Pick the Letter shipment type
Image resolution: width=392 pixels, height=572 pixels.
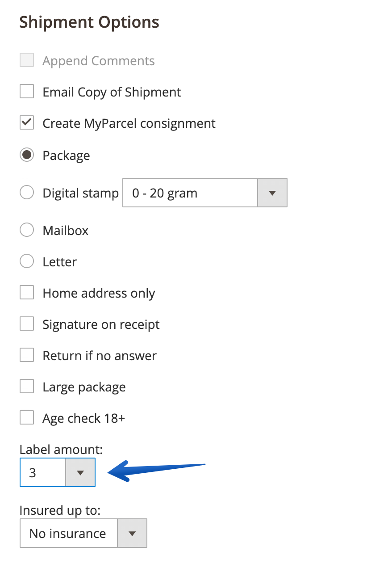[x=27, y=261]
